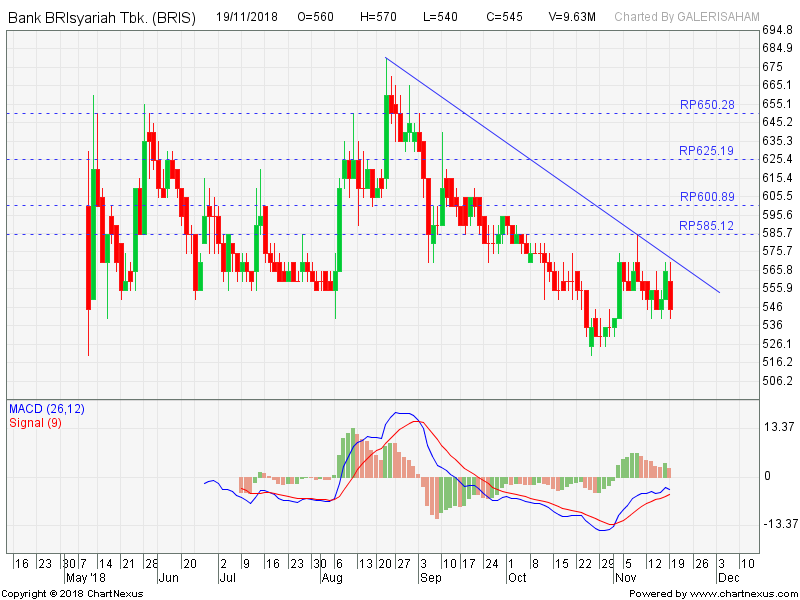Select the Aug marker on the date axis

(332, 578)
